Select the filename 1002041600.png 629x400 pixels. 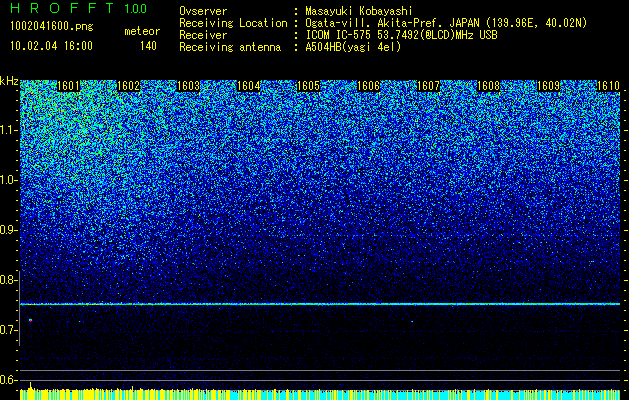click(52, 26)
